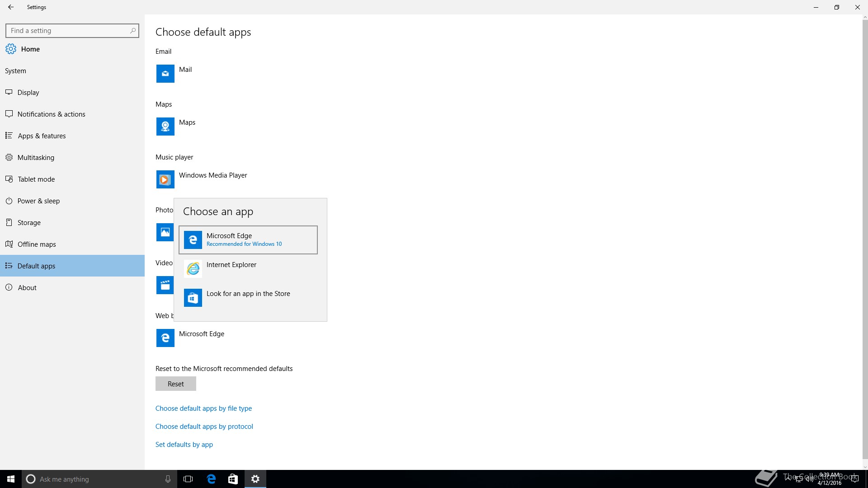
Task: Click the search magnifier icon in Find a setting
Action: pos(132,31)
